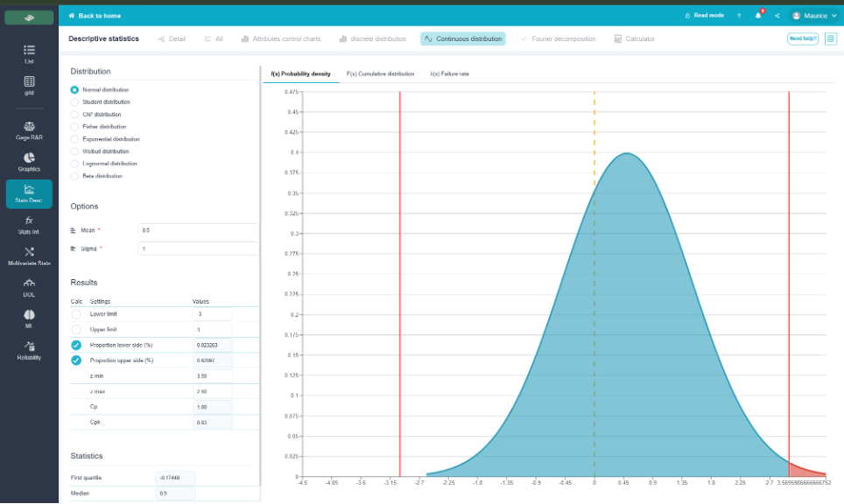Click the share icon in header
Screen dimensions: 844x504
[777, 16]
